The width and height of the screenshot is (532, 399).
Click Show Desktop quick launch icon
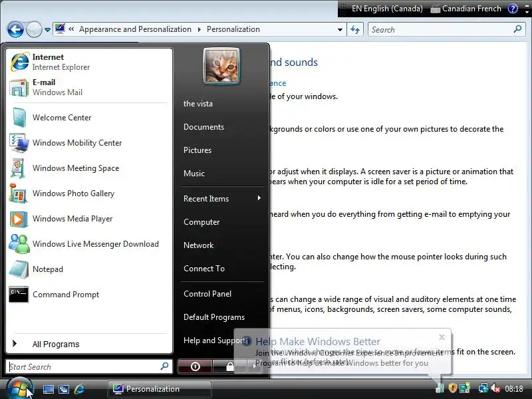(48, 389)
